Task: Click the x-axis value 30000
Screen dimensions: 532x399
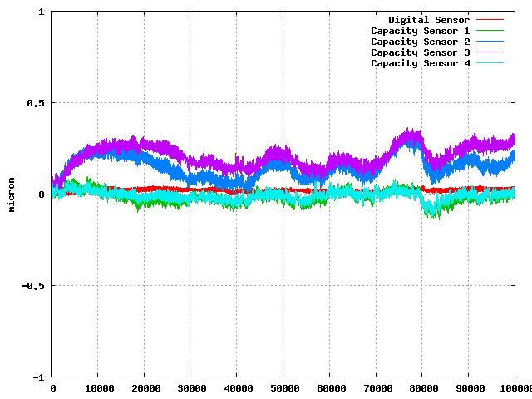Action: click(x=192, y=388)
